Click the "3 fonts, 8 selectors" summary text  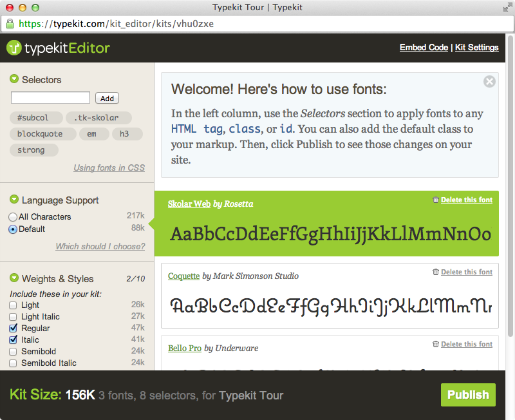pyautogui.click(x=149, y=396)
